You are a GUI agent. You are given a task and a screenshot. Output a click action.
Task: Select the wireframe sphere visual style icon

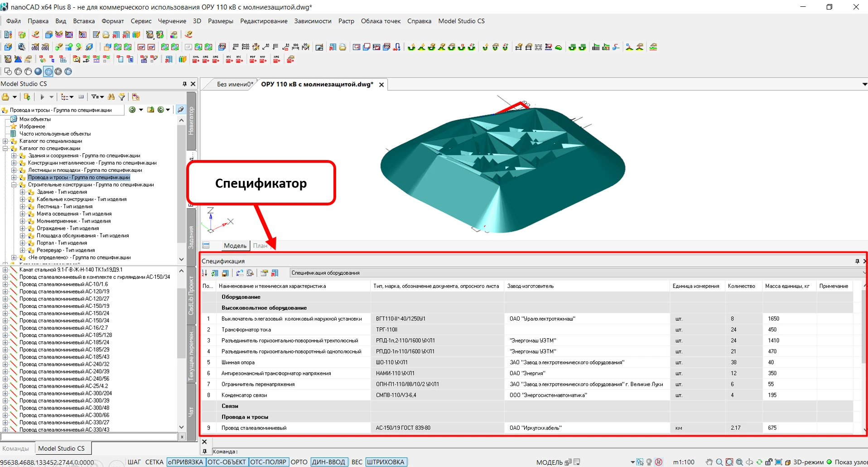click(x=18, y=71)
